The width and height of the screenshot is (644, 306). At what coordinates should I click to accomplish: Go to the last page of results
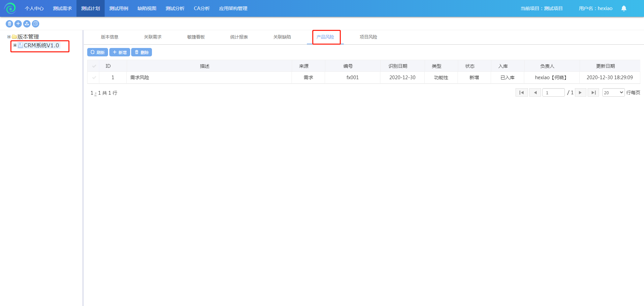tap(593, 93)
